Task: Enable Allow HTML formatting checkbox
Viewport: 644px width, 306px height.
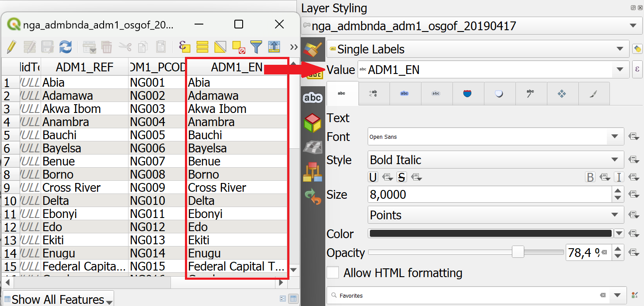Action: pyautogui.click(x=333, y=273)
